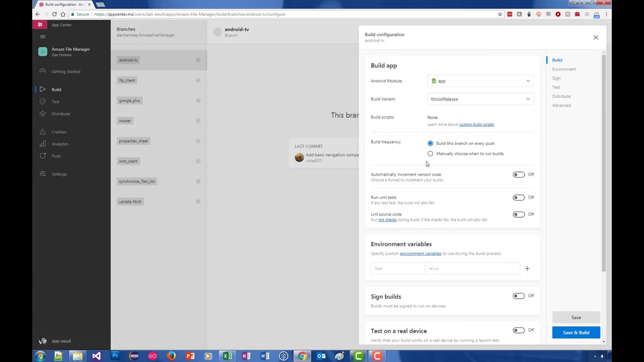Toggle 'Test on a real device' switch
644x362 pixels.
[518, 330]
